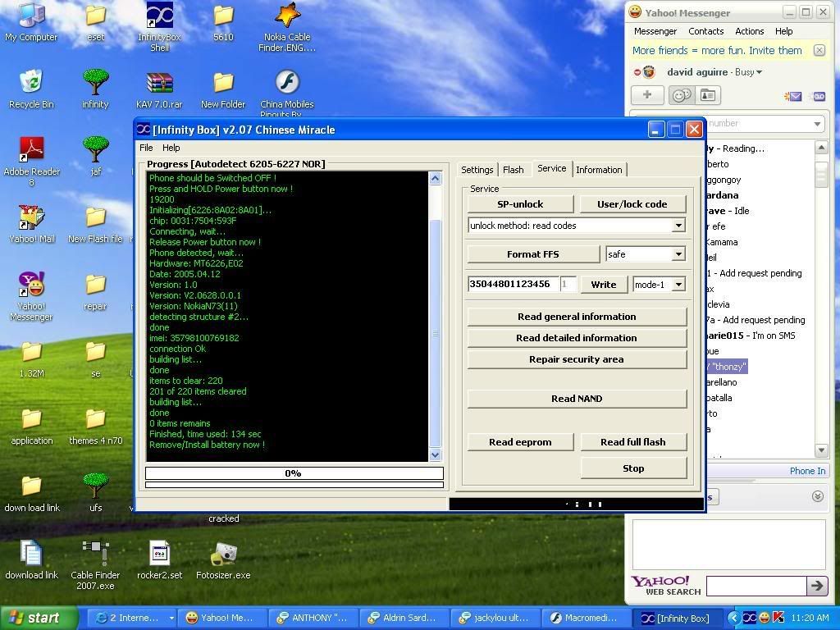840x630 pixels.
Task: Click the Read NAND button
Action: coord(577,399)
